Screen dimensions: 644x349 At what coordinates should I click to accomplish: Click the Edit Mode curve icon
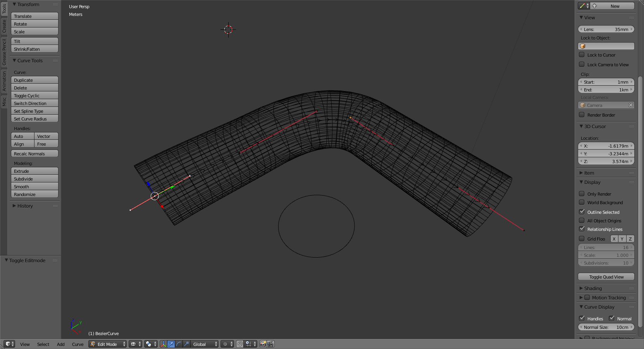tap(93, 344)
